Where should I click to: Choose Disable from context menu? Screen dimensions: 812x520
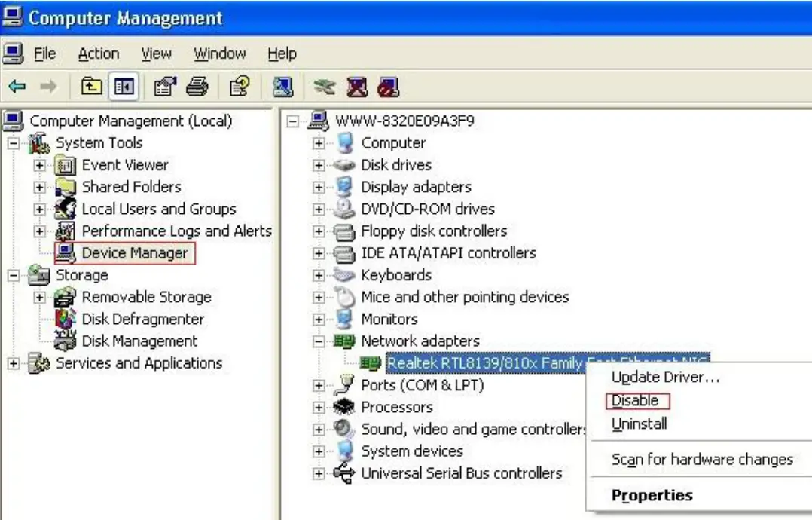coord(635,400)
